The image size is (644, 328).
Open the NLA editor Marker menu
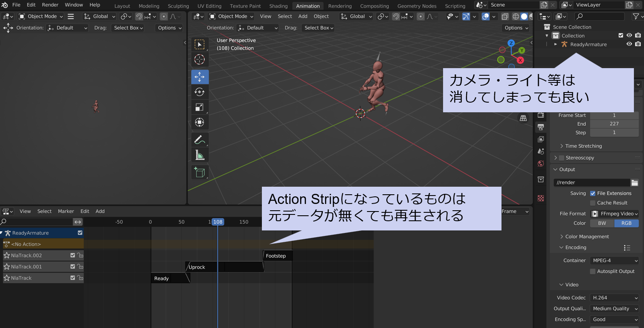click(x=66, y=211)
